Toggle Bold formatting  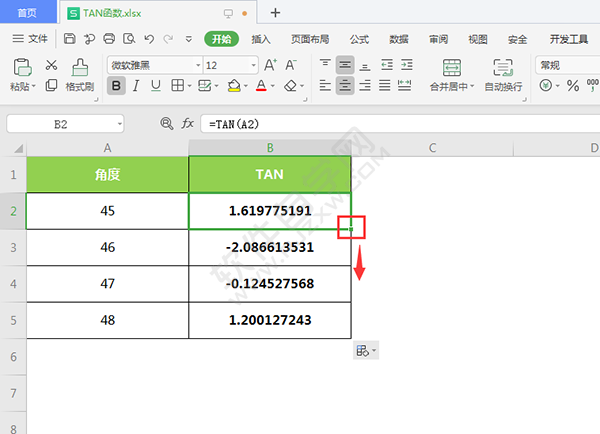116,86
